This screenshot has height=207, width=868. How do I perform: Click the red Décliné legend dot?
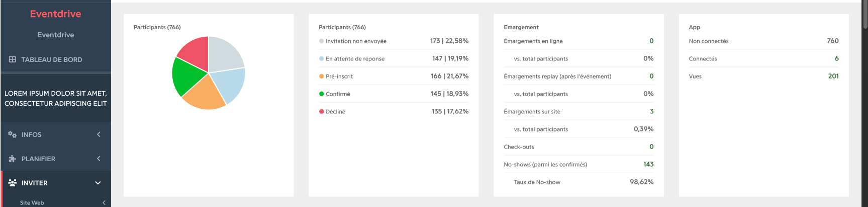pyautogui.click(x=322, y=112)
